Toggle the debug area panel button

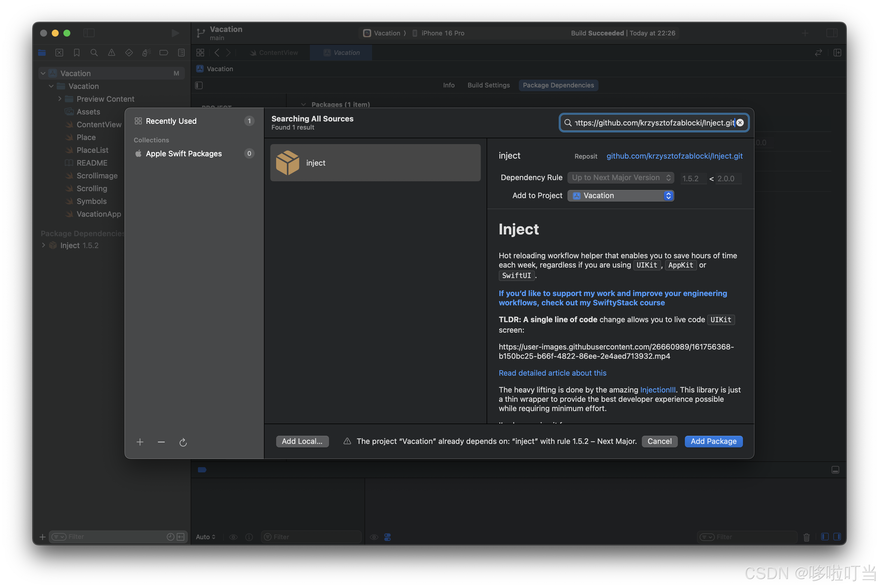point(835,470)
